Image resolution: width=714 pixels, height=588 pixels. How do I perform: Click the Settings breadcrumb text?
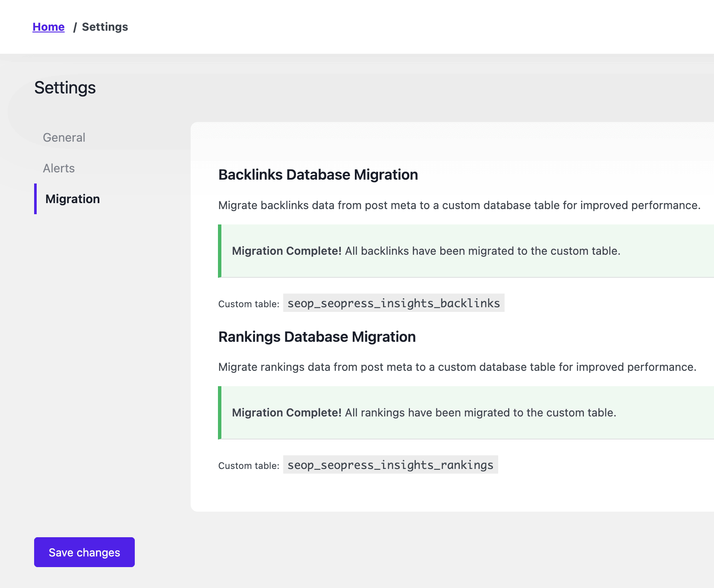(x=105, y=27)
